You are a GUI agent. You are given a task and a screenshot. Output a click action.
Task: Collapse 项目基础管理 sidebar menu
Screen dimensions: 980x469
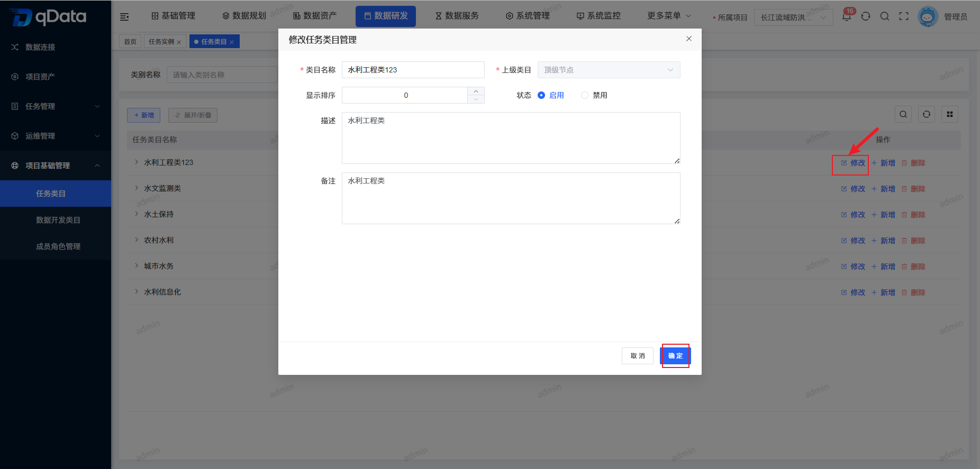56,165
